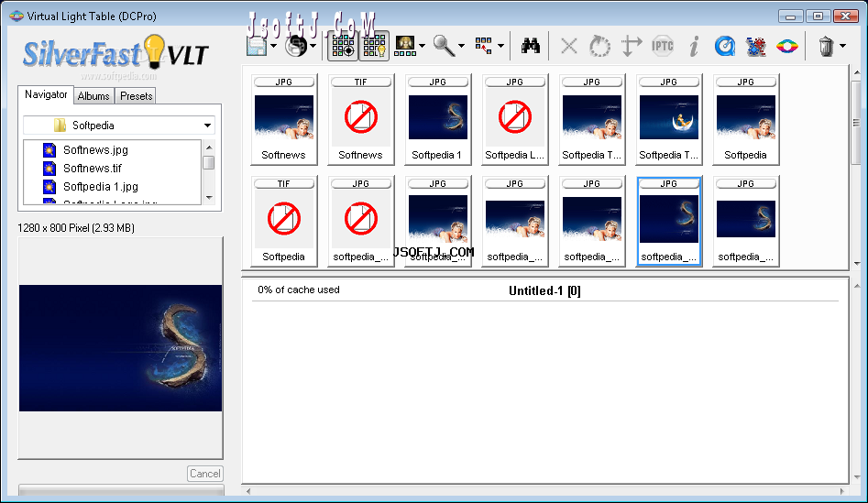
Task: Click the SilverFast globe icon in toolbar
Action: 296,46
